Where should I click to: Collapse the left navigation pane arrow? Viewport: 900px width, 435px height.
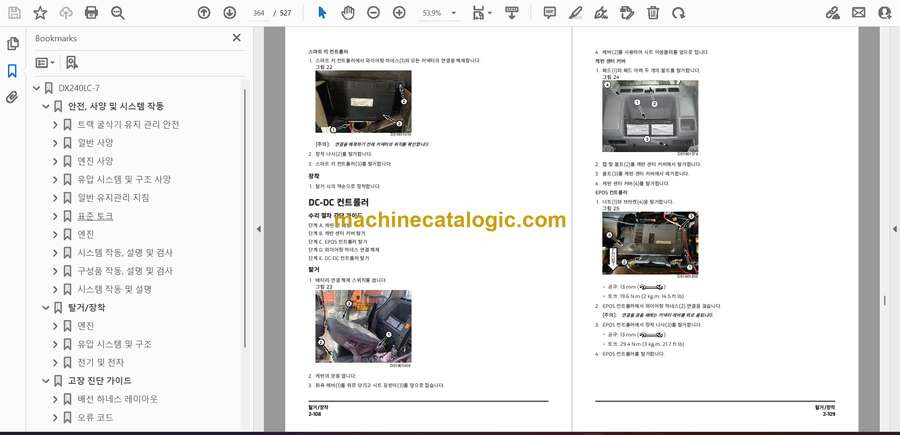click(258, 228)
